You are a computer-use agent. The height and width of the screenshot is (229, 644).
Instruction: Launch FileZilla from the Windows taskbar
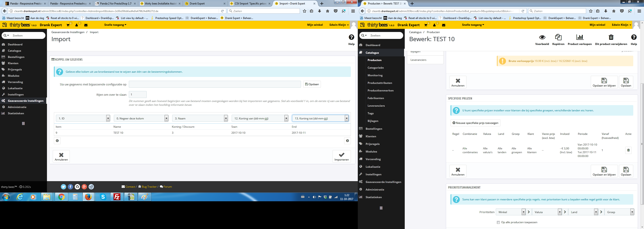(x=117, y=197)
